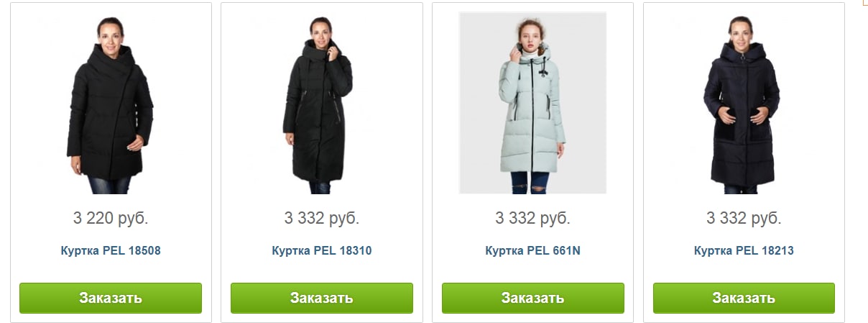The height and width of the screenshot is (323, 868).
Task: Select the 3 332 руб. price of PEL 18213
Action: pos(744,217)
